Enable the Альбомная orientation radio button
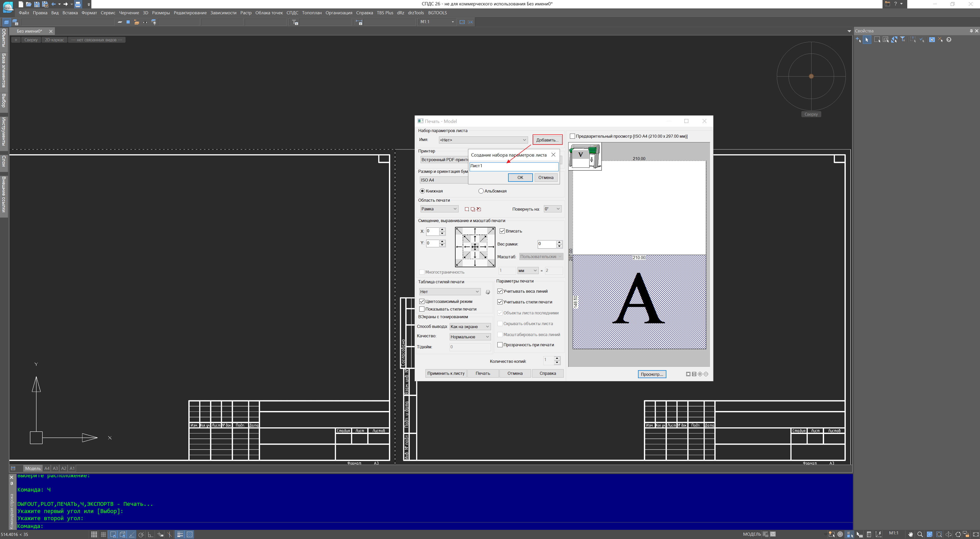980x539 pixels. [481, 191]
